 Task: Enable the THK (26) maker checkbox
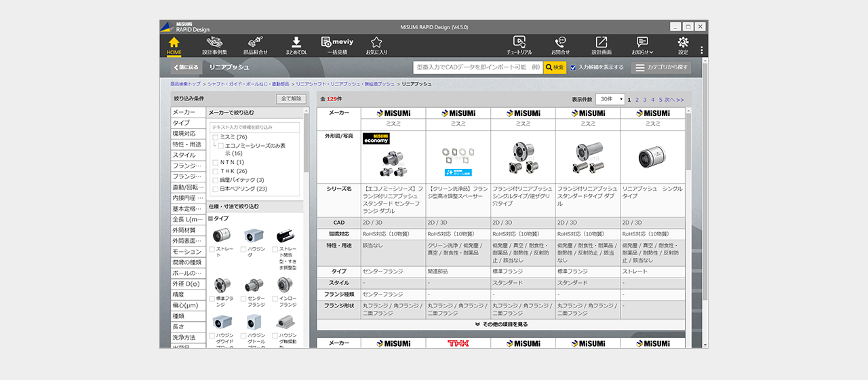point(216,171)
